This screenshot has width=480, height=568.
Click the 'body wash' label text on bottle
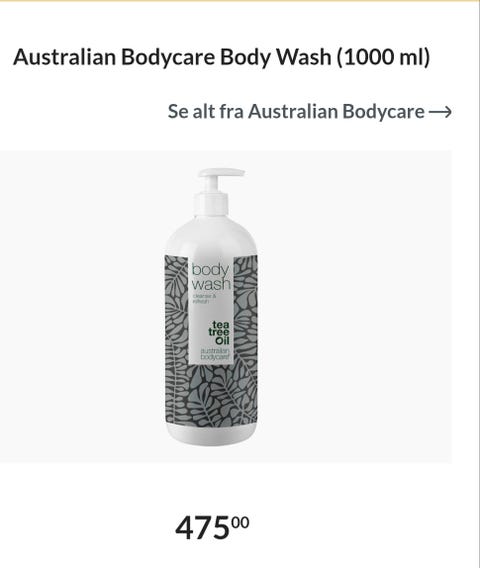[x=210, y=277]
